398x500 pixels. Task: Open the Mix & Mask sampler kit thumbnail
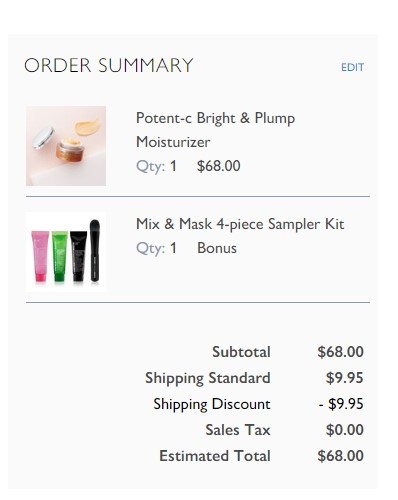66,252
